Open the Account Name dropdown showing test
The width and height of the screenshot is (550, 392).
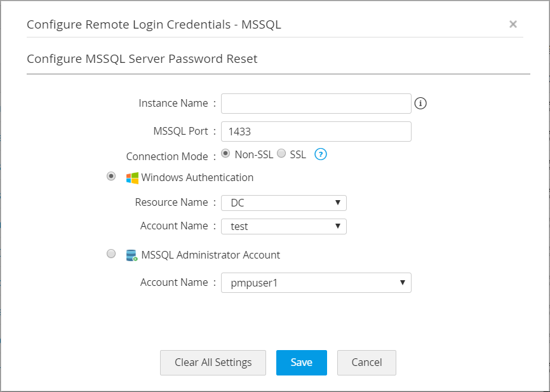(284, 226)
